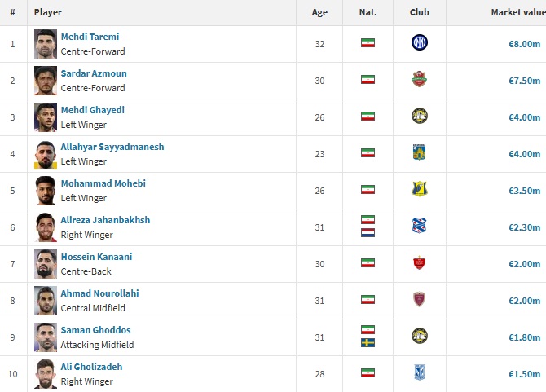Open Mehdi Taremi's player profile link
The image size is (546, 392).
90,37
